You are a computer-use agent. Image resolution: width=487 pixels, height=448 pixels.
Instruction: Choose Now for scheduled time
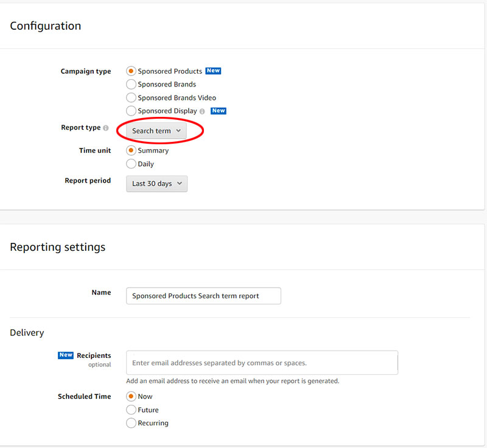pyautogui.click(x=131, y=396)
